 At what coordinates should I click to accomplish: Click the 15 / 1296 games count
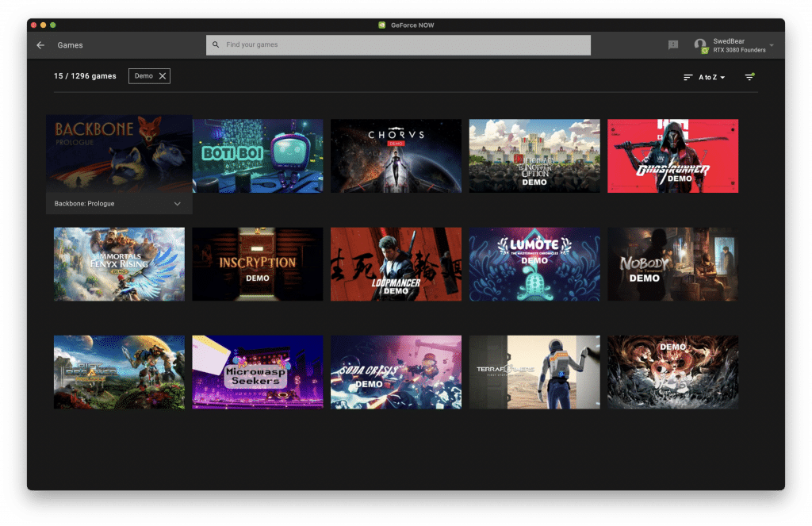(x=85, y=76)
